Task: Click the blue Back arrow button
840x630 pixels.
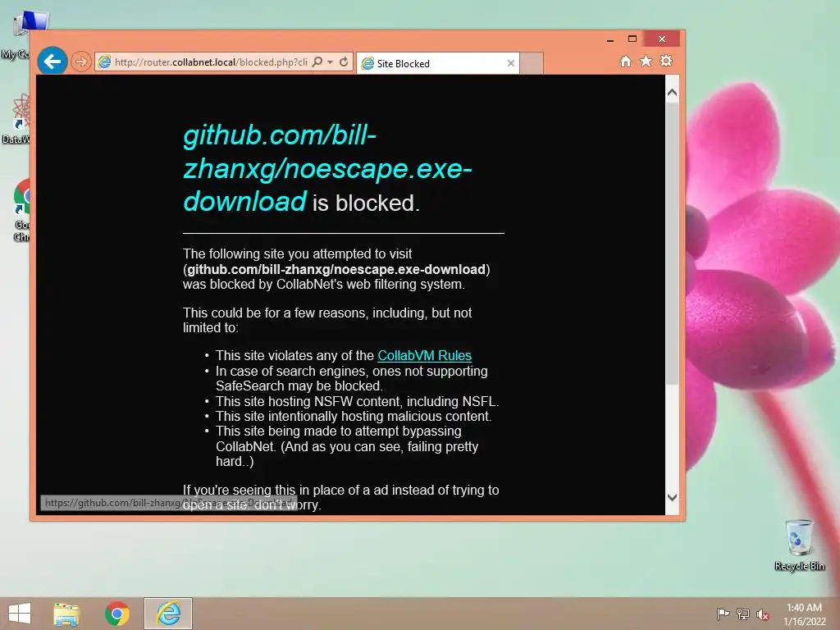Action: tap(52, 62)
